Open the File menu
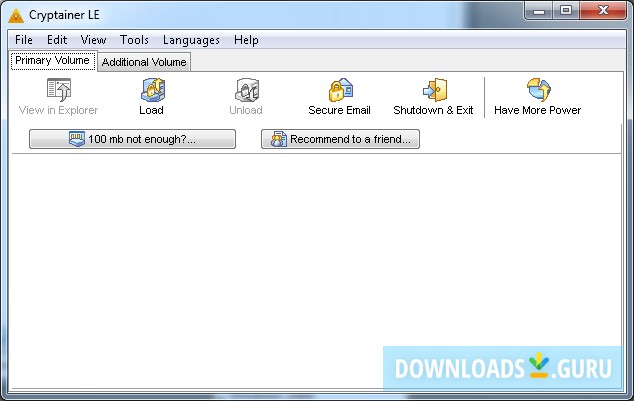Image resolution: width=634 pixels, height=401 pixels. coord(24,40)
